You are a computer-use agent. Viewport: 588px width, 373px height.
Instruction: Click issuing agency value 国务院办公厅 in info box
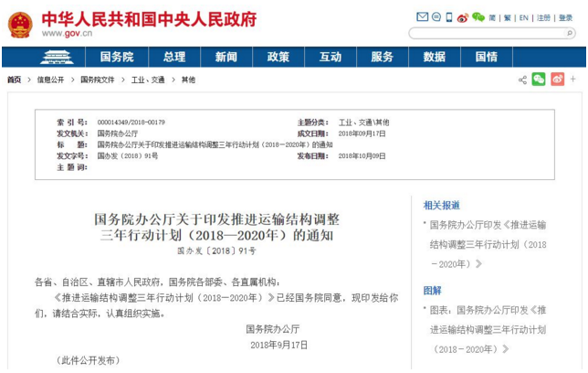click(x=118, y=133)
